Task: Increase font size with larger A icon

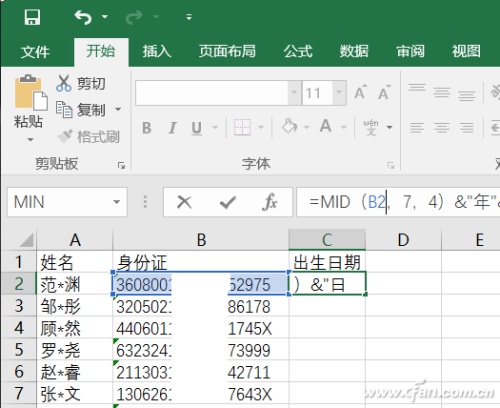Action: (x=361, y=92)
